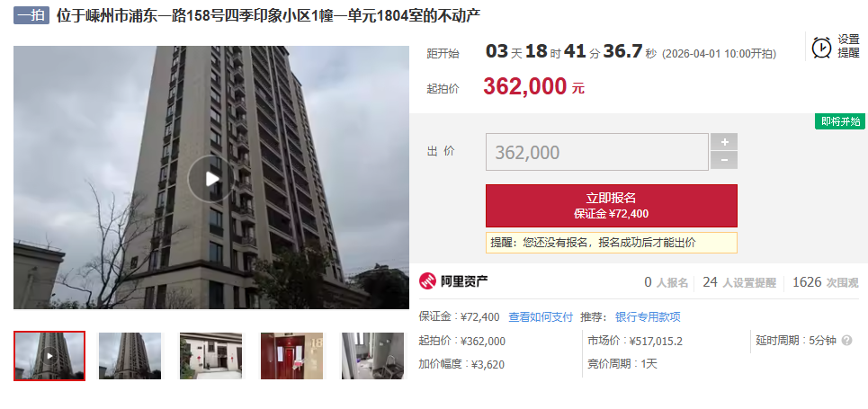Click the bid amount input field
This screenshot has height=409, width=868.
[x=596, y=152]
